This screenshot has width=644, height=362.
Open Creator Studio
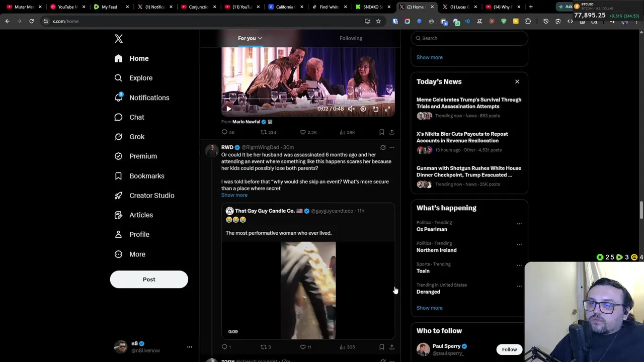pyautogui.click(x=144, y=196)
